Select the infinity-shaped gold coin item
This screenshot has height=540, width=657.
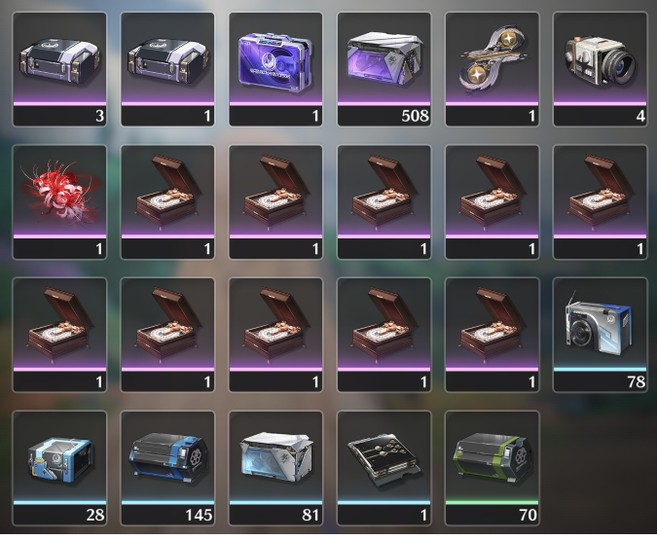(492, 69)
